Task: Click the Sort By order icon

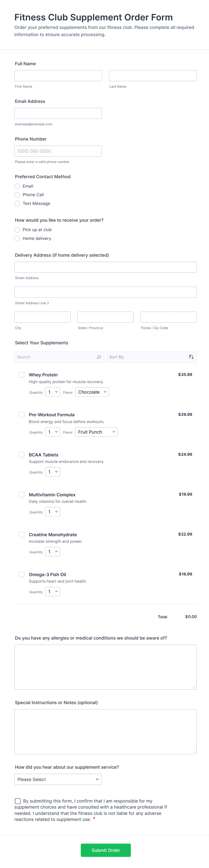Action: coord(191,357)
